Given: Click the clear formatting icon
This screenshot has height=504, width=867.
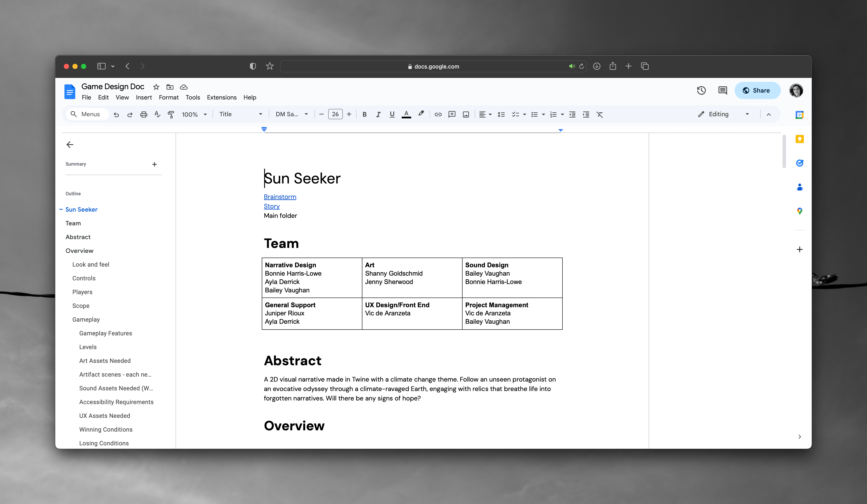Looking at the screenshot, I should pyautogui.click(x=599, y=114).
